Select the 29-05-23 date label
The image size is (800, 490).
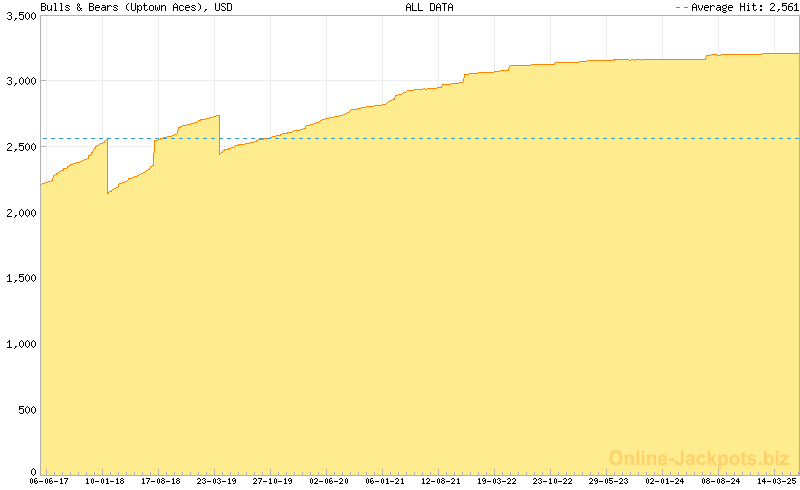(x=609, y=481)
